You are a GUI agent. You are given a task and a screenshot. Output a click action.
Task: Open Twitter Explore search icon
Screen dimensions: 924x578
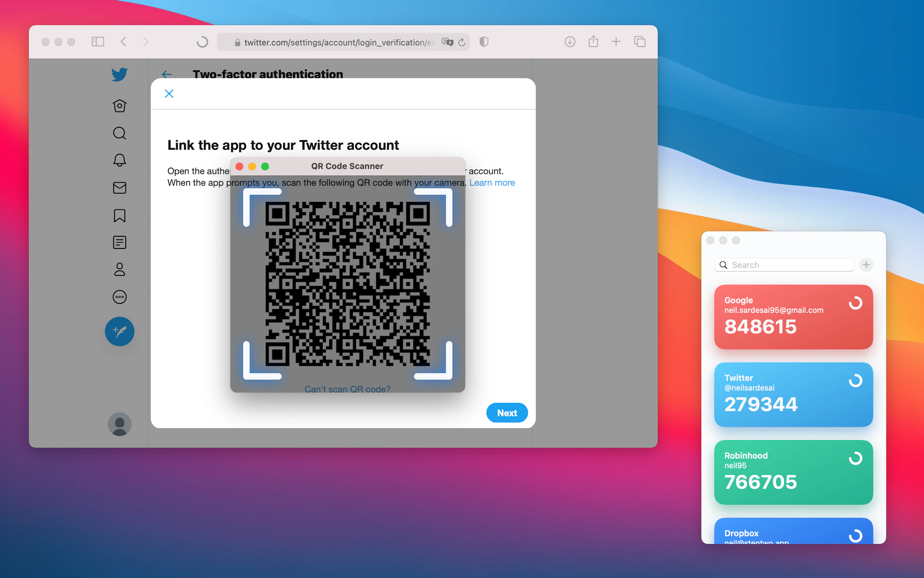pos(119,133)
